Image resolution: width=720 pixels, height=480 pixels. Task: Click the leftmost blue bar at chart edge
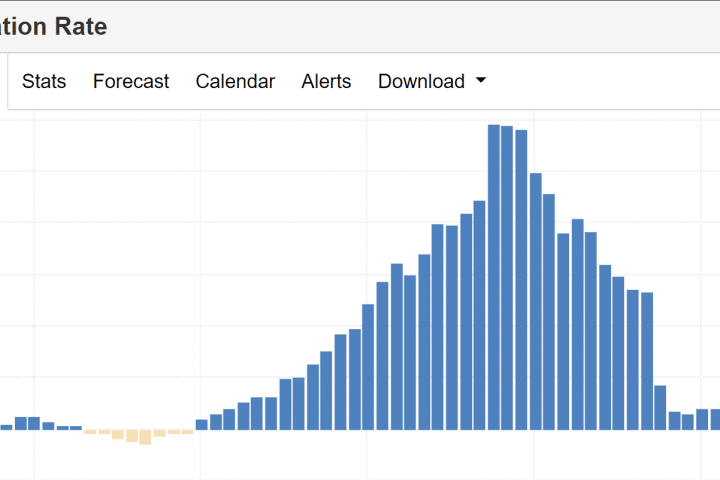click(x=6, y=427)
